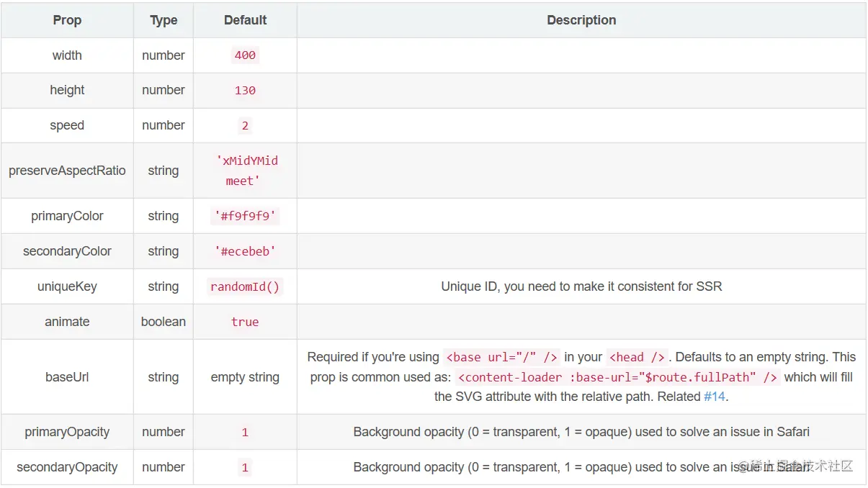Click the <head /> inline code snippet

tap(637, 357)
